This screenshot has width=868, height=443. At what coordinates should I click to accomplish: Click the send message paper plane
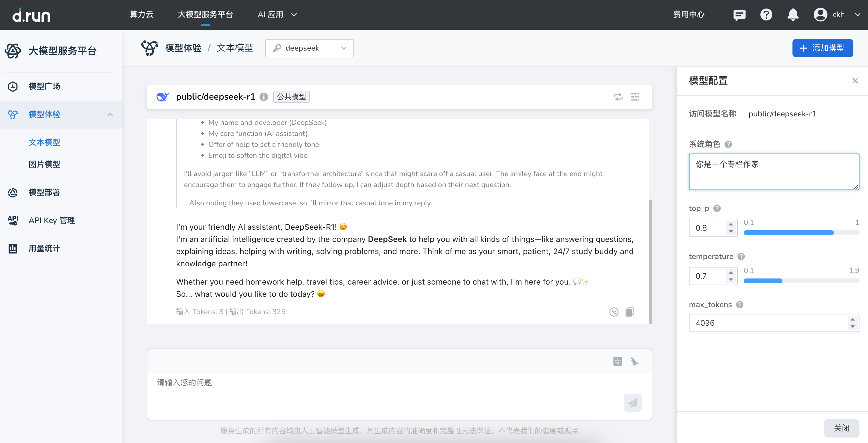point(633,402)
